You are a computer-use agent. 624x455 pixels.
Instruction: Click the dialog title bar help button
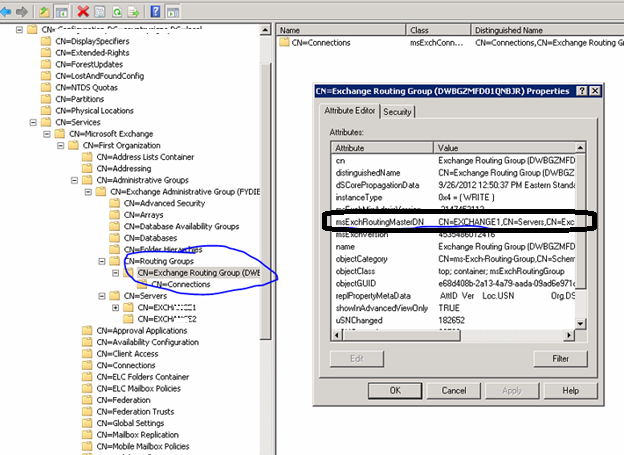point(581,91)
